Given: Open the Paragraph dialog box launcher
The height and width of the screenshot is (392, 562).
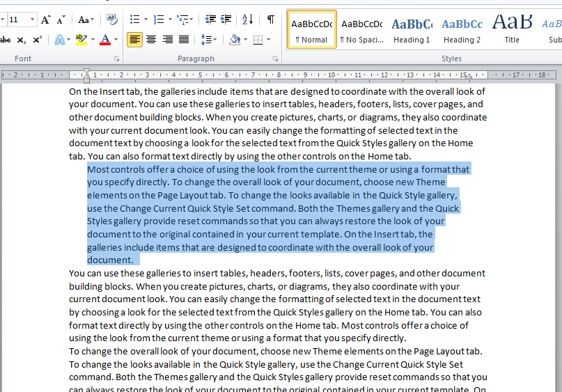Looking at the screenshot, I should (275, 58).
